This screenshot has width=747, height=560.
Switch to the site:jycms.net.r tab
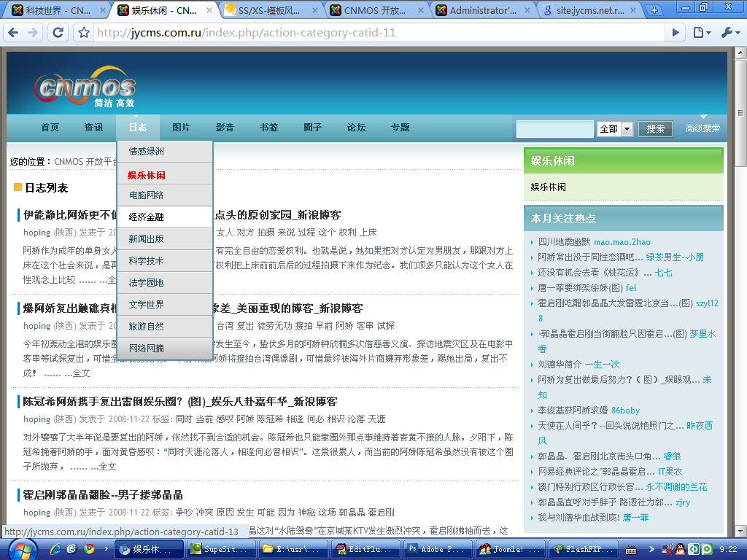589,10
